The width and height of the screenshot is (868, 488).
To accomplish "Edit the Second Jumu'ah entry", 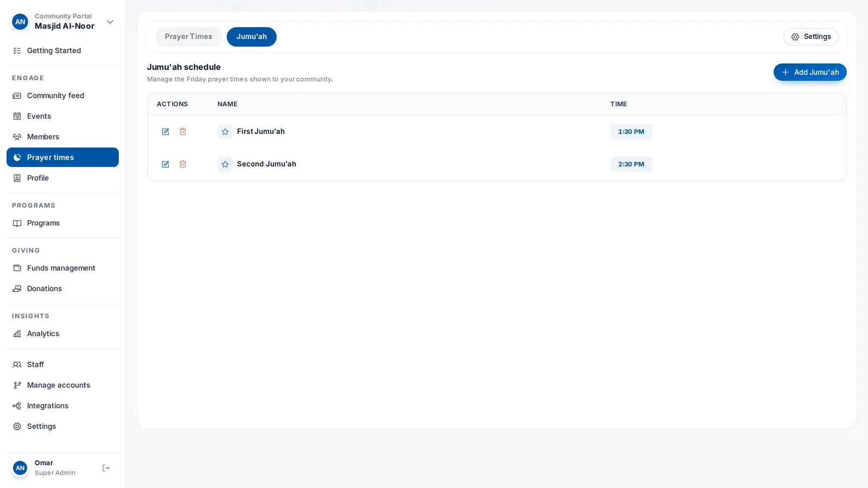I will [x=165, y=164].
